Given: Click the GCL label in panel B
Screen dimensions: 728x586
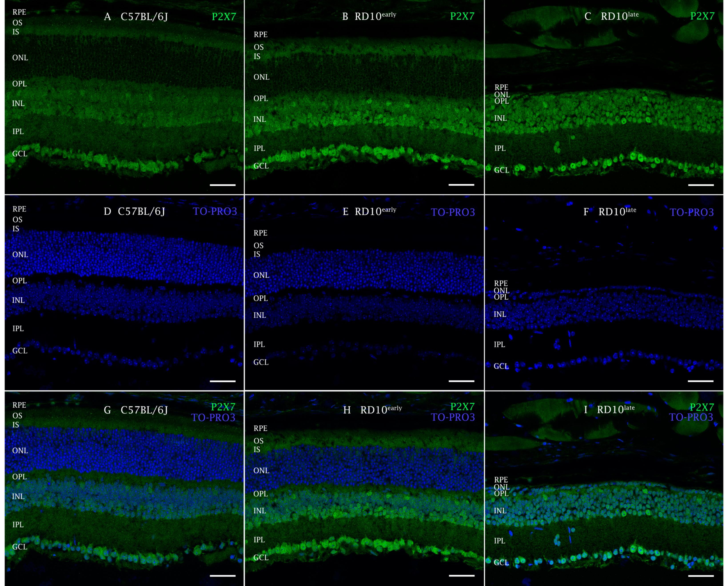Looking at the screenshot, I should point(261,166).
